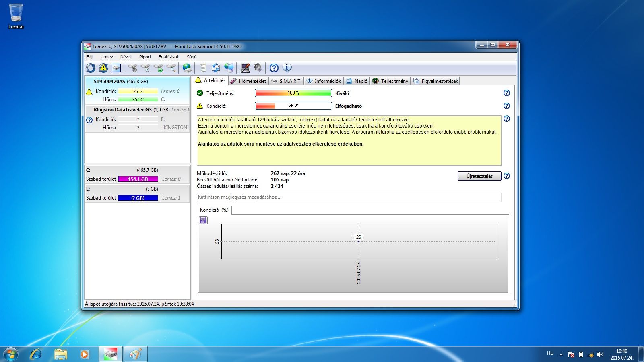Click the Újratesztelés button
This screenshot has width=644, height=362.
point(479,176)
